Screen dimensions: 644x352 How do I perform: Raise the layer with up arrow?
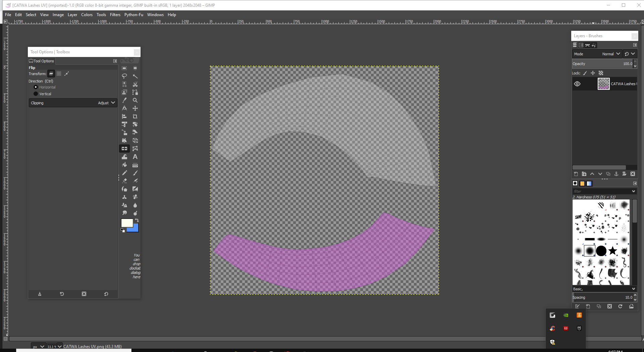click(x=592, y=174)
